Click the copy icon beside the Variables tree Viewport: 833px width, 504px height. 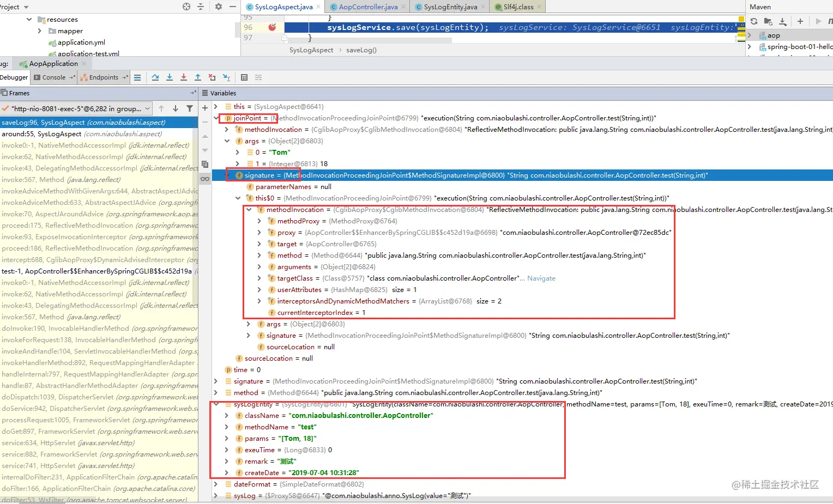tap(205, 164)
